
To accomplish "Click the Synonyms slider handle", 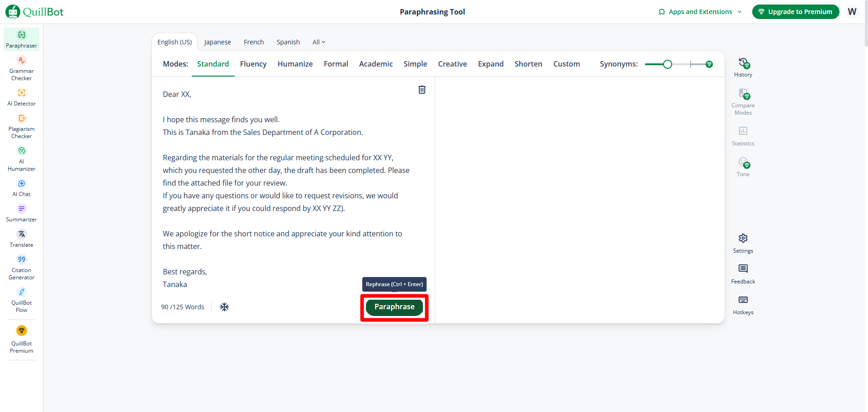I will (x=668, y=64).
